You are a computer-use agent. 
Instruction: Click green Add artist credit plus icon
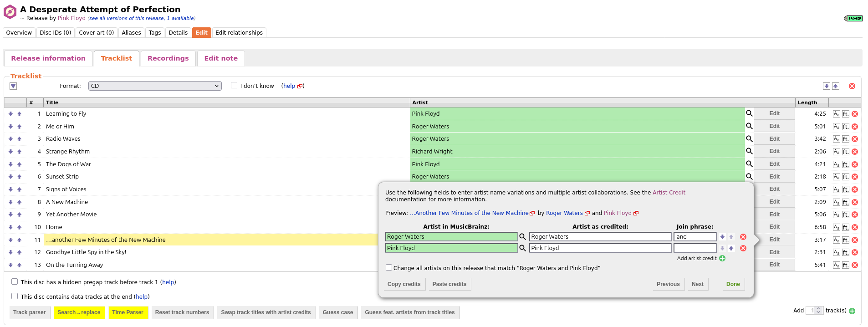pyautogui.click(x=722, y=258)
